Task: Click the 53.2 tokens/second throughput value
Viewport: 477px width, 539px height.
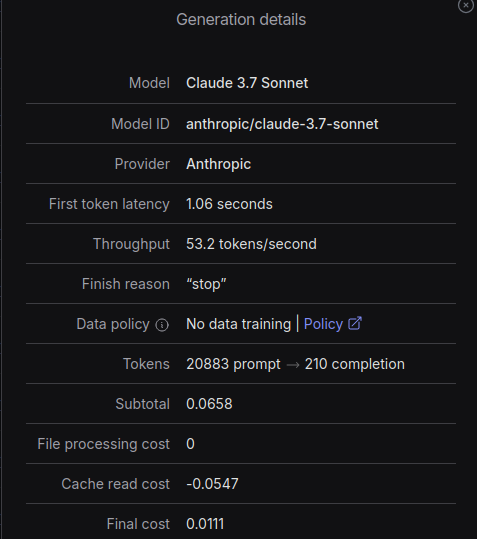Action: pyautogui.click(x=251, y=244)
